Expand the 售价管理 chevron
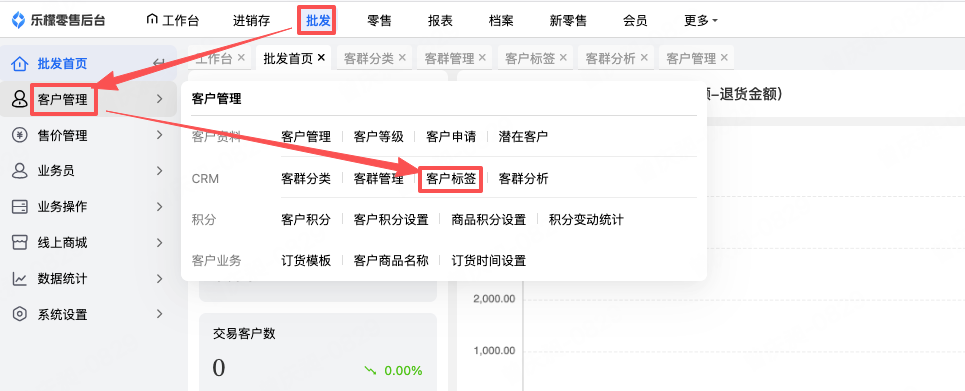 (159, 135)
